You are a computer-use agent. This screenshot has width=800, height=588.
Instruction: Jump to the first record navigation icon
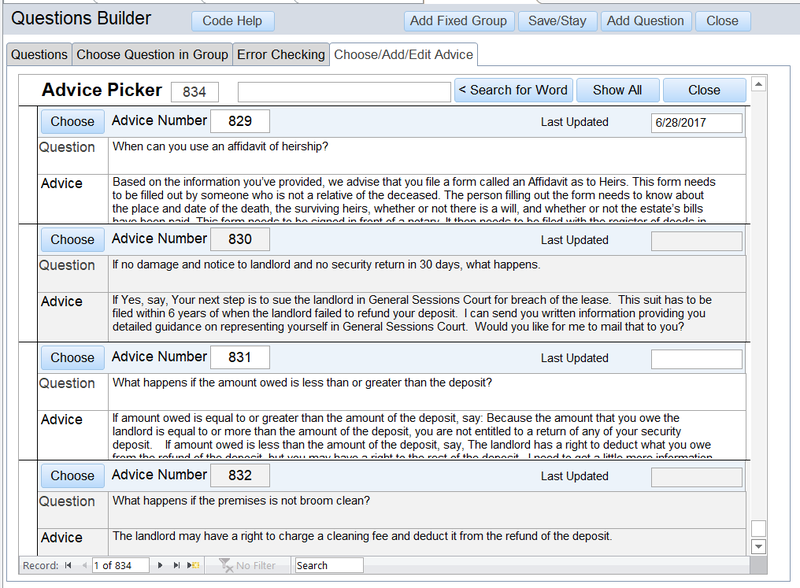(66, 565)
